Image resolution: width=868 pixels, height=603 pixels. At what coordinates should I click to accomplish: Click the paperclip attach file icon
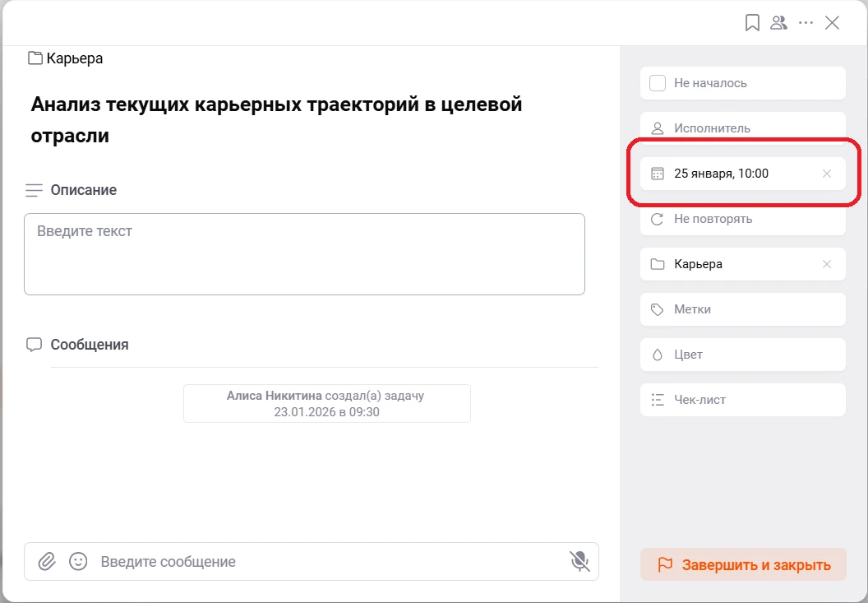pyautogui.click(x=48, y=562)
